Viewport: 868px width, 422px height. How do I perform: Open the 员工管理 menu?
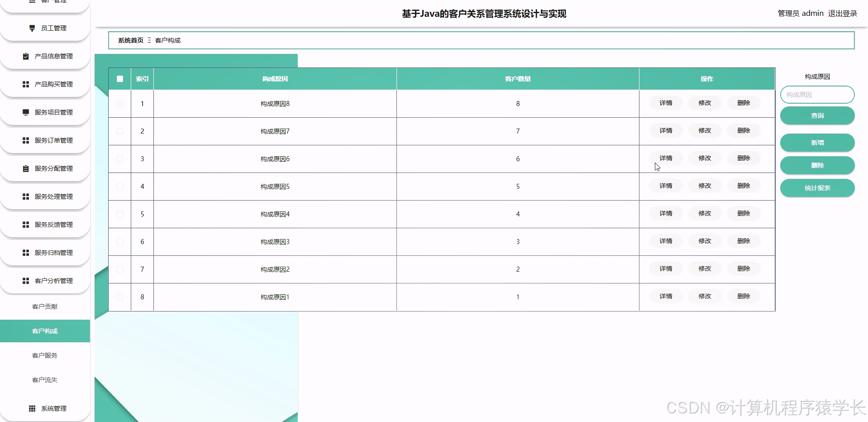pos(45,28)
